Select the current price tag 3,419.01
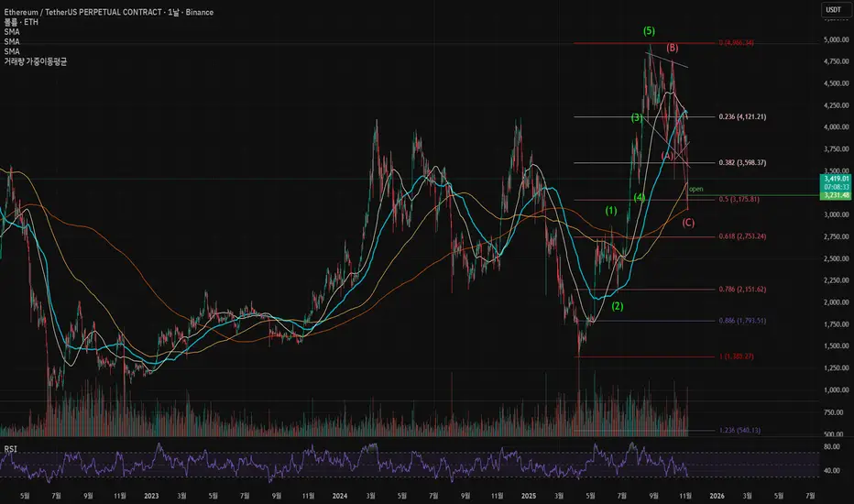This screenshot has width=854, height=504. [x=836, y=179]
